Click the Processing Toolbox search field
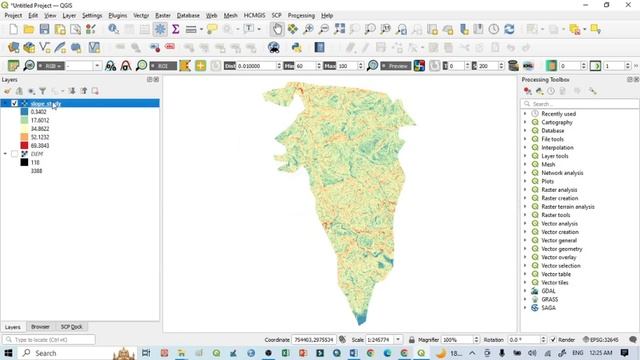640x360 pixels. click(x=580, y=104)
